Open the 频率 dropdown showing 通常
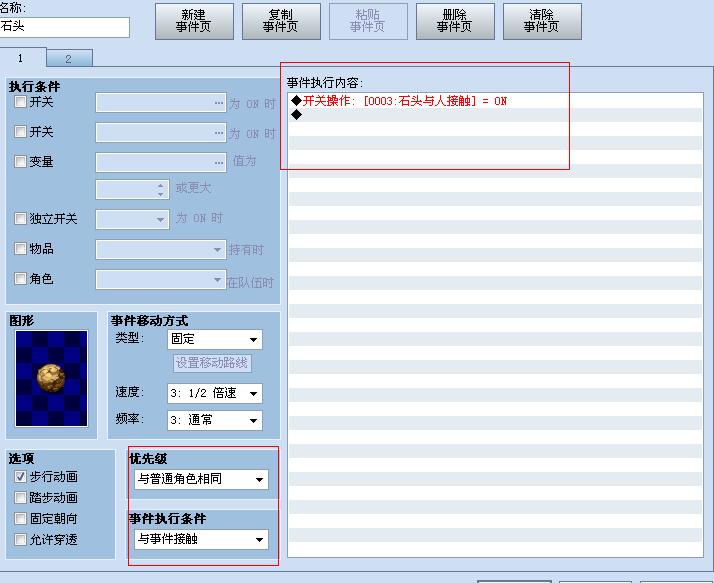 215,420
